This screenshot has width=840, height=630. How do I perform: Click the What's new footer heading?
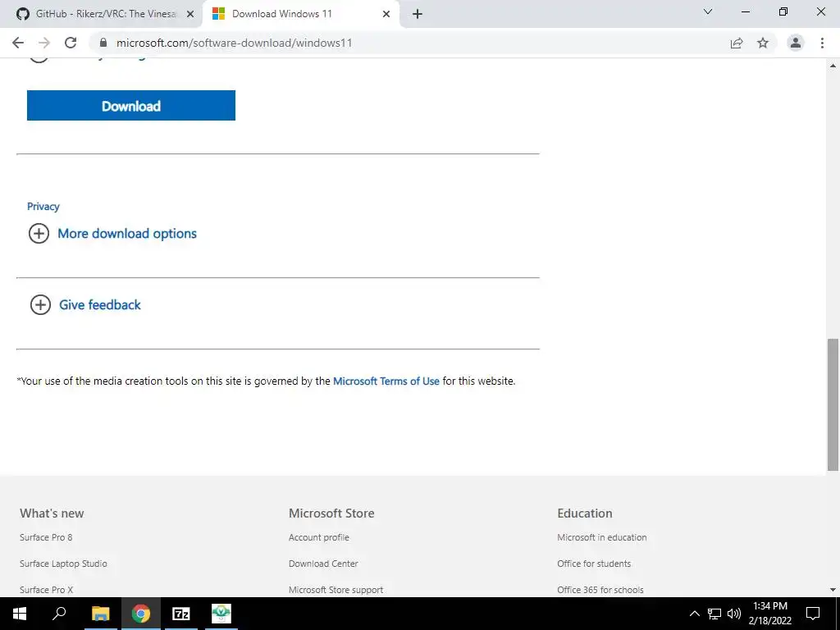coord(52,514)
